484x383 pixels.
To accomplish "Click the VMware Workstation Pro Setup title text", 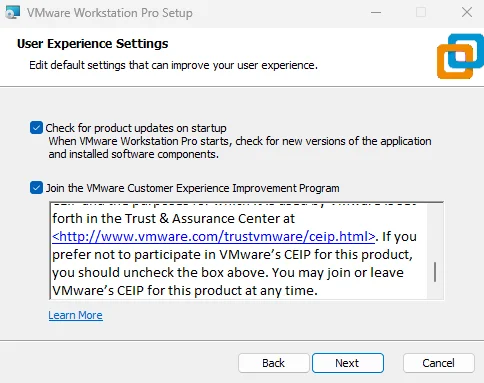I will (x=110, y=13).
